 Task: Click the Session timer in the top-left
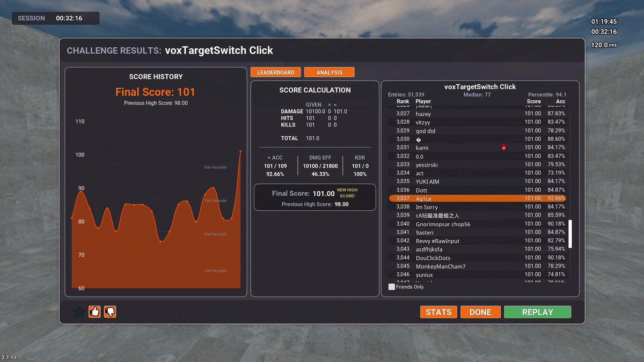[x=56, y=18]
